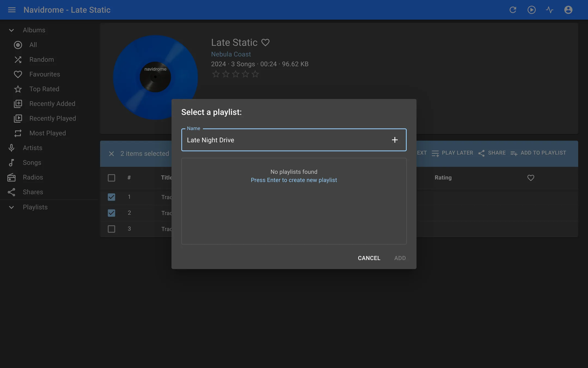Viewport: 588px width, 368px height.
Task: Rate the album one star
Action: [216, 74]
